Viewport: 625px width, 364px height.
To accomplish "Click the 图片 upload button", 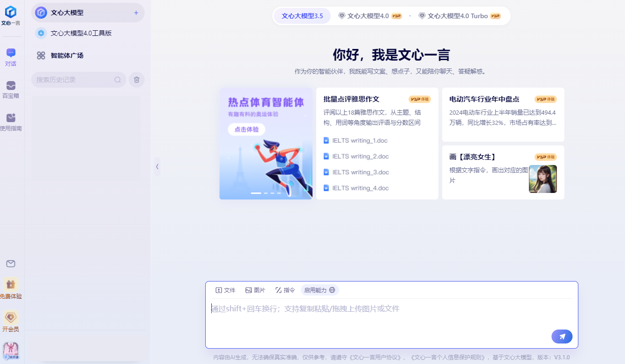I will pos(255,290).
